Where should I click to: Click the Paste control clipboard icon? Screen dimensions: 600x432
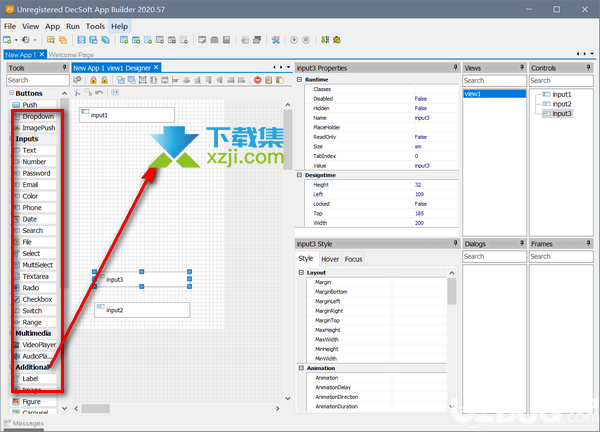[280, 80]
